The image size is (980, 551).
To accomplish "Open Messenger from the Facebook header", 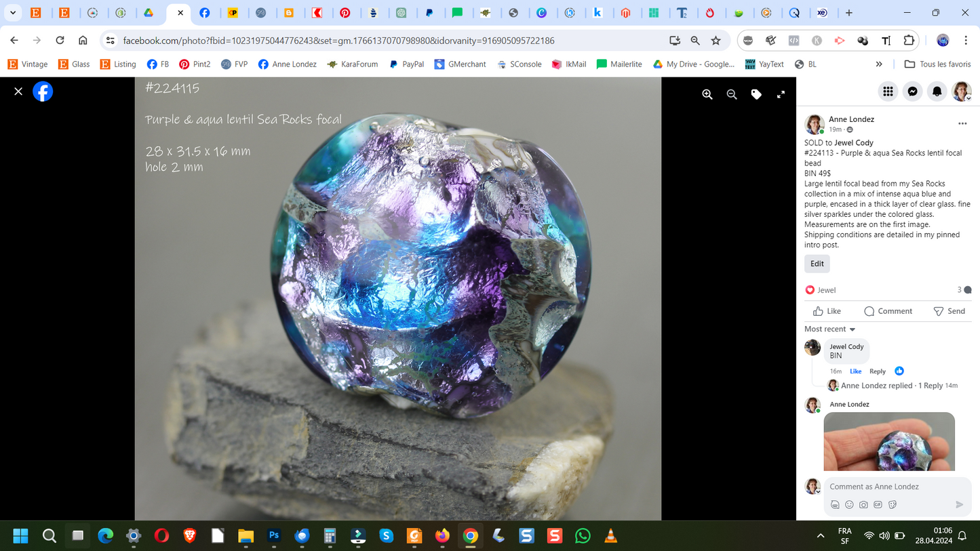I will coord(913,91).
